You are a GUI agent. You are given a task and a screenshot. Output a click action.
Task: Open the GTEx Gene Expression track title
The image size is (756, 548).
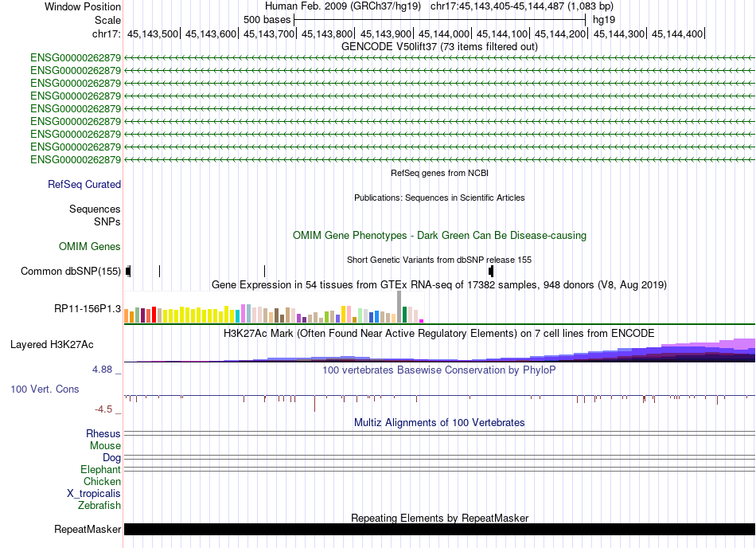click(439, 284)
